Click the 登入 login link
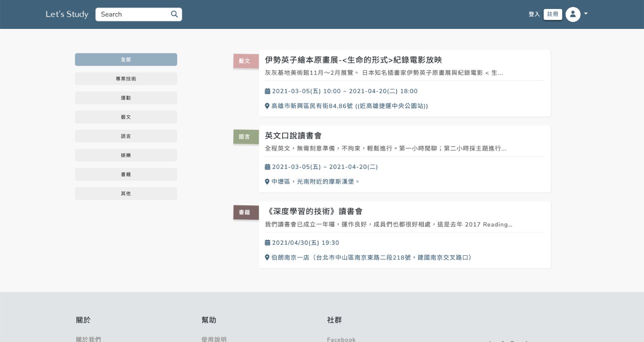This screenshot has height=342, width=644. [534, 14]
